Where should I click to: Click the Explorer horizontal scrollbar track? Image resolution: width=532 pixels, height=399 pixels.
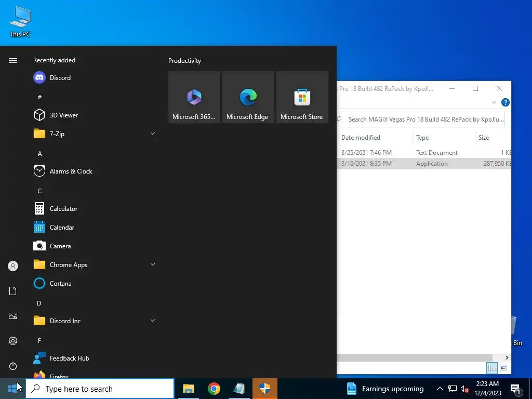415,357
